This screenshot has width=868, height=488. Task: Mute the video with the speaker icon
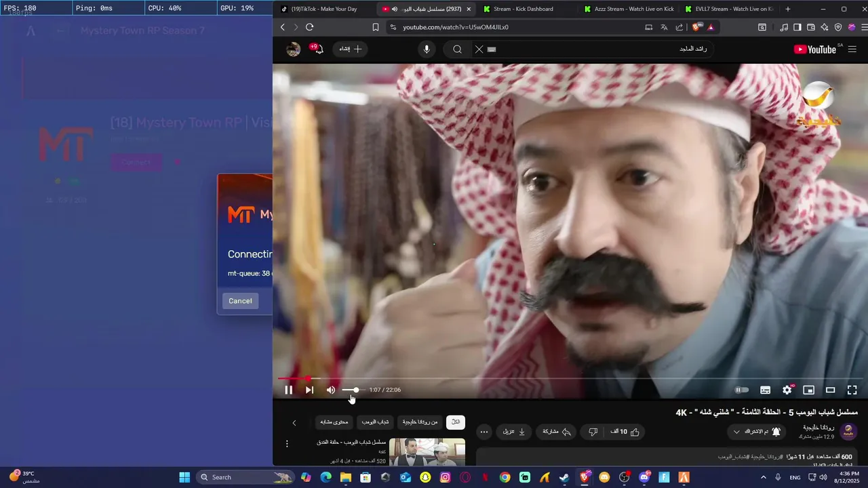click(331, 390)
